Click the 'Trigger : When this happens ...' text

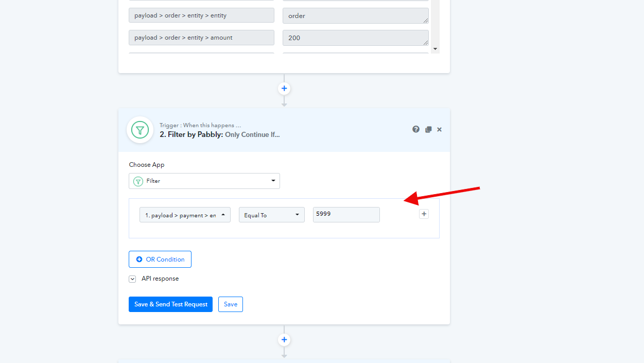click(x=200, y=125)
